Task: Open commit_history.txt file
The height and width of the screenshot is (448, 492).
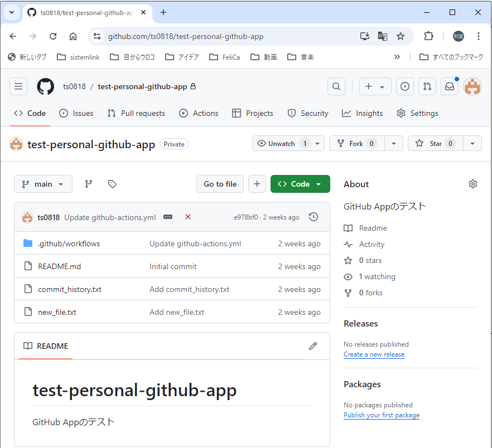Action: pyautogui.click(x=70, y=289)
